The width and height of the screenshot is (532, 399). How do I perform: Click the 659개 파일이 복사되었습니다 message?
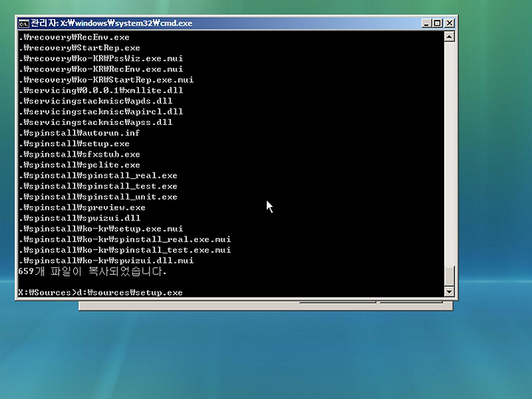point(92,271)
